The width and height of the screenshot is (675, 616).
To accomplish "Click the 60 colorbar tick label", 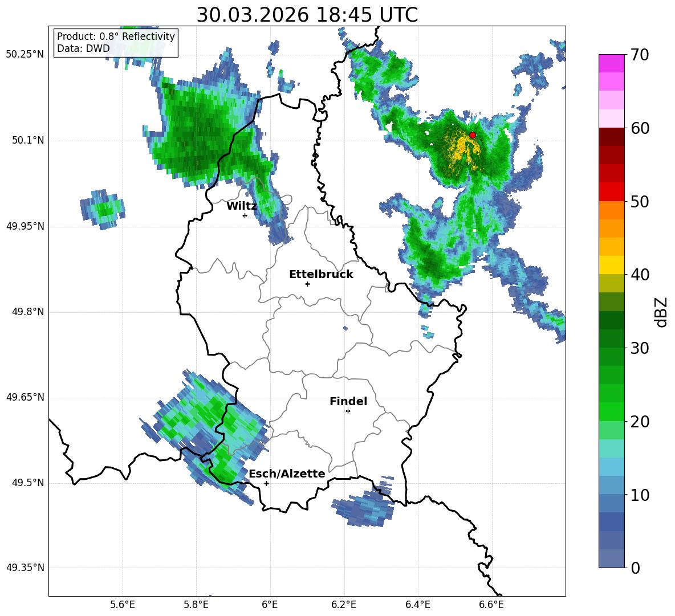I will (640, 128).
